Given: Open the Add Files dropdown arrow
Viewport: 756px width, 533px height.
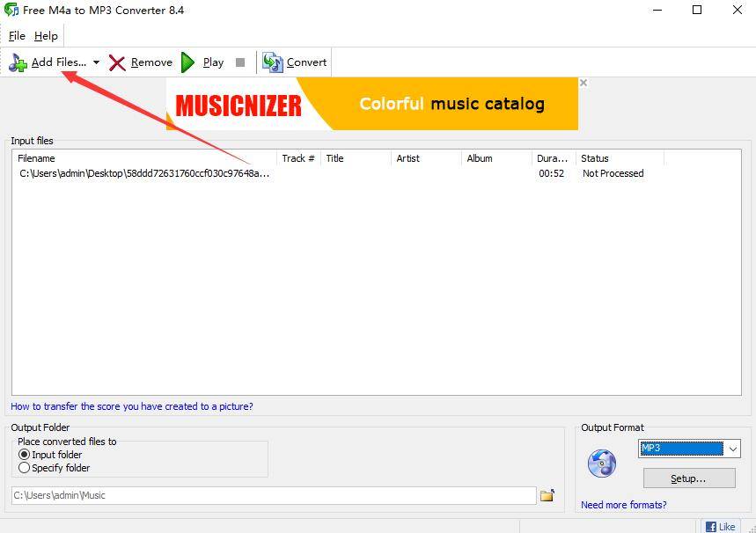Looking at the screenshot, I should [96, 62].
